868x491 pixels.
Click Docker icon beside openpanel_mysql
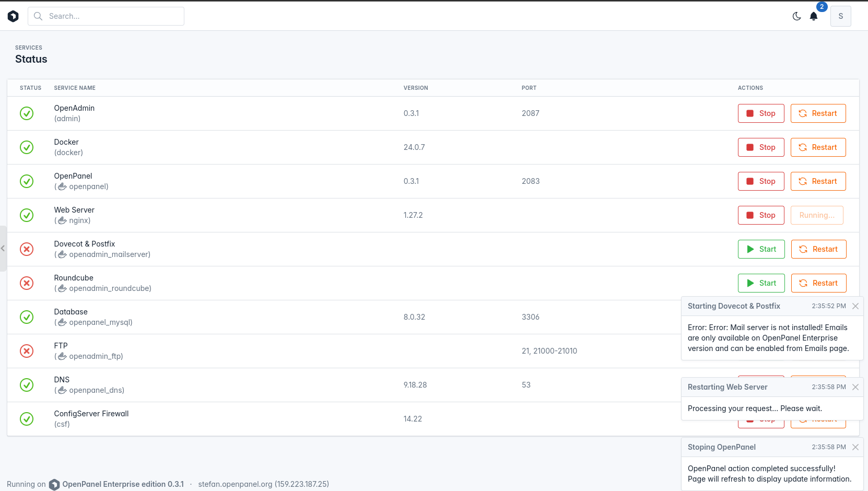(x=62, y=322)
